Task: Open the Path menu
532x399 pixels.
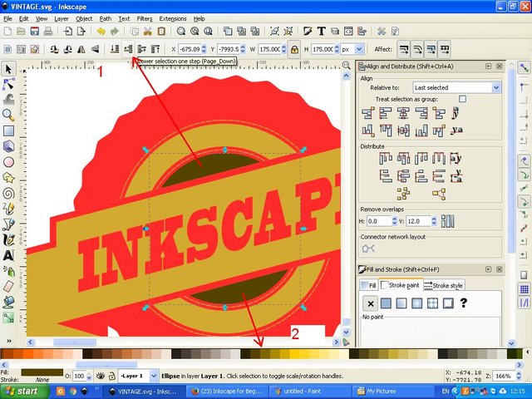Action: 106,18
